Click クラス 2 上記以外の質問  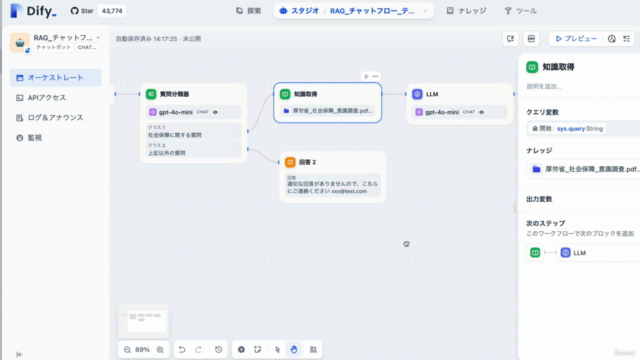tap(193, 149)
